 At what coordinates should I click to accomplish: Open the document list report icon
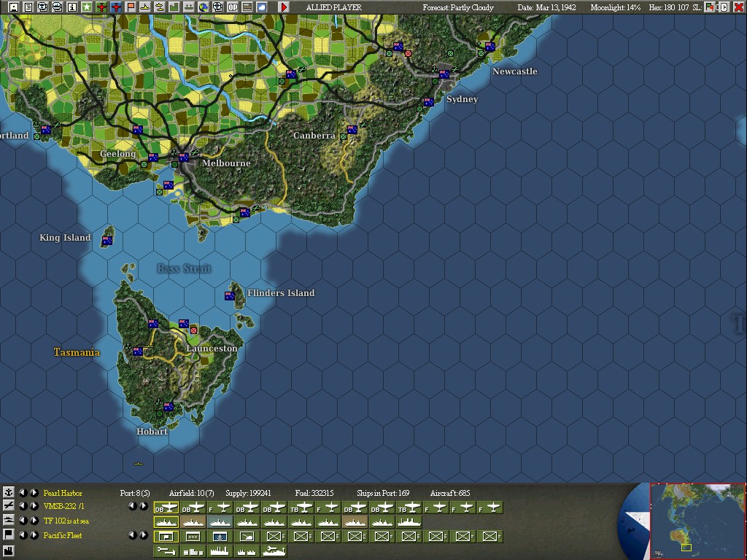pos(28,7)
